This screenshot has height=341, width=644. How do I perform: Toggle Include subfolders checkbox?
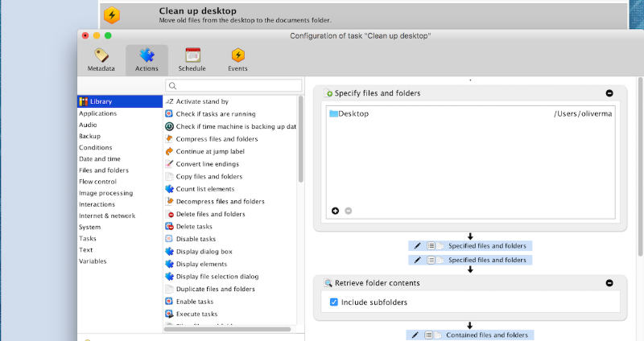pyautogui.click(x=335, y=302)
